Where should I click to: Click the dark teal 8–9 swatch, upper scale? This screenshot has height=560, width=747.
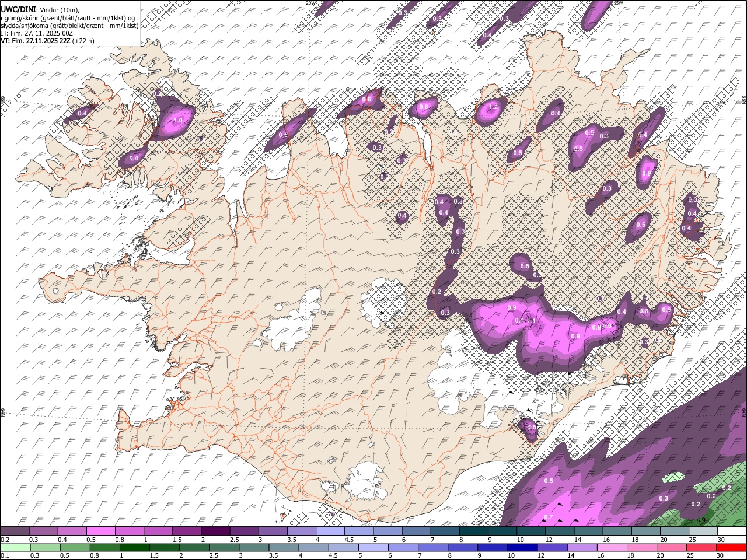tap(473, 531)
